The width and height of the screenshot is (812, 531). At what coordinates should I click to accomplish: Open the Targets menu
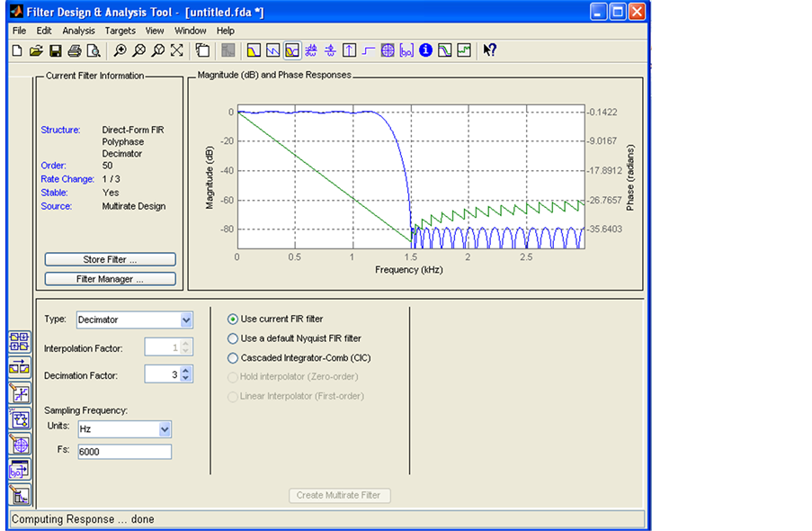(x=120, y=31)
